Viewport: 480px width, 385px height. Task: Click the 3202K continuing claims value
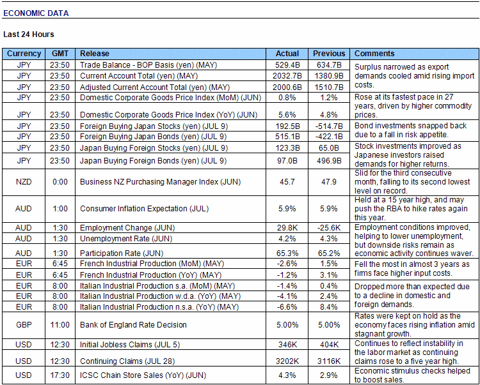point(287,361)
